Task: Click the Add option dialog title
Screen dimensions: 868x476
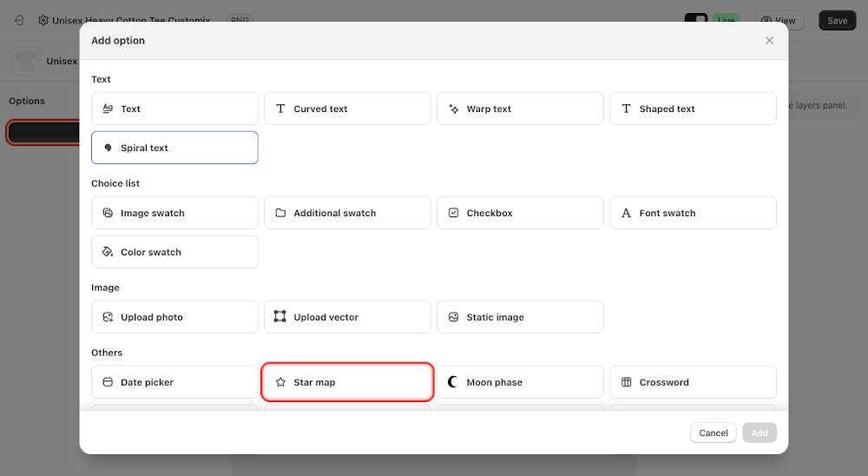Action: [118, 41]
